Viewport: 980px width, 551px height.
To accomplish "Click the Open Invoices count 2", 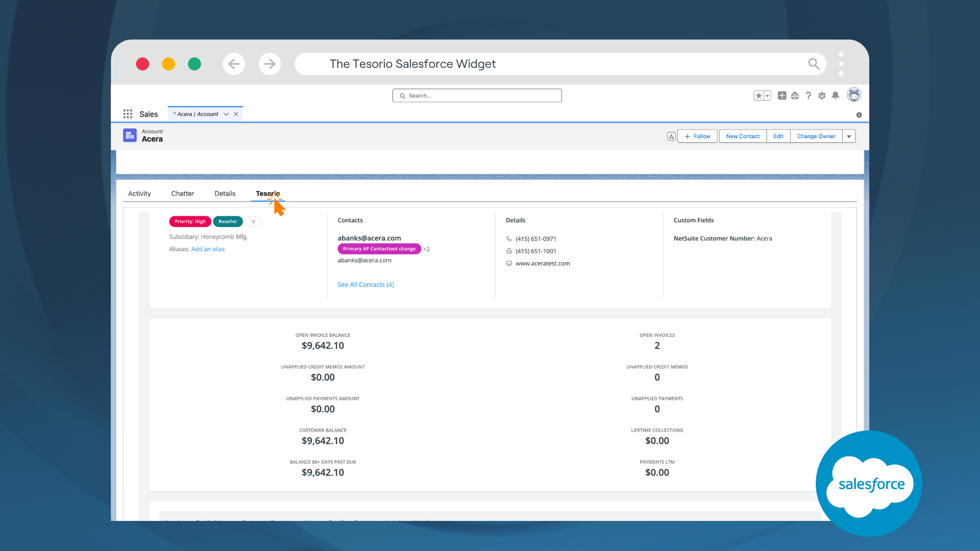I will coord(657,345).
